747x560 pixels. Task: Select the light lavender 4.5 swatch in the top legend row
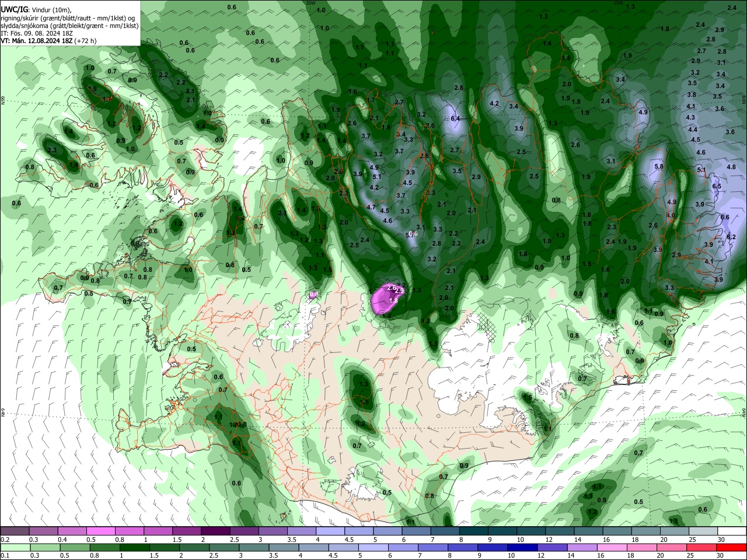359,531
